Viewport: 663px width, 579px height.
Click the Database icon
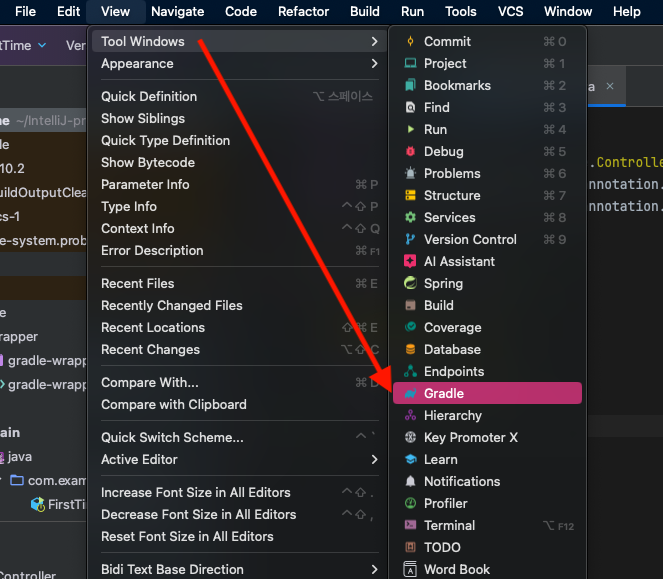coord(410,349)
